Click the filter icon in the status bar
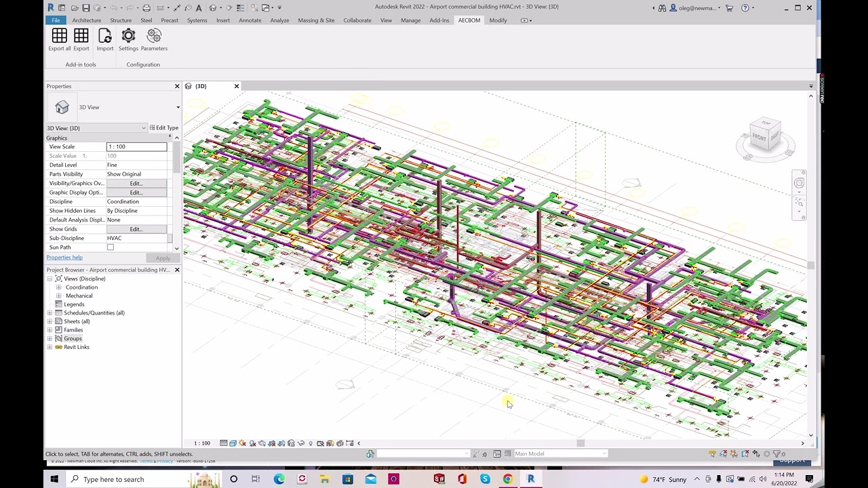The image size is (868, 488). [x=777, y=454]
